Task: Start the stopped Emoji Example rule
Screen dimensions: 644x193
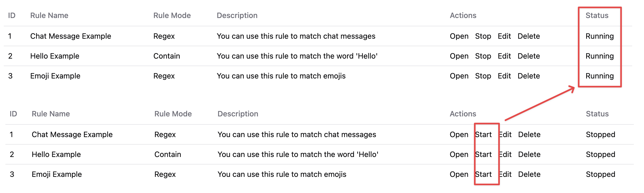Action: click(x=483, y=174)
